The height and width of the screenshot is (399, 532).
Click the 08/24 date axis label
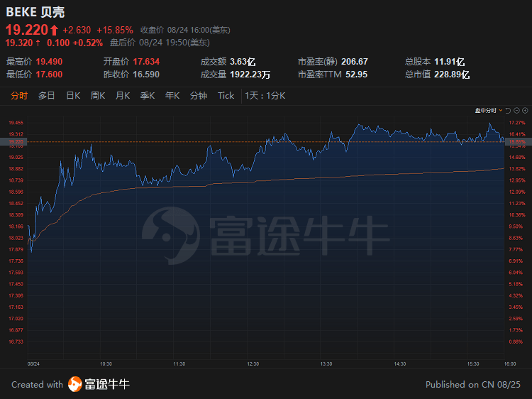click(33, 364)
